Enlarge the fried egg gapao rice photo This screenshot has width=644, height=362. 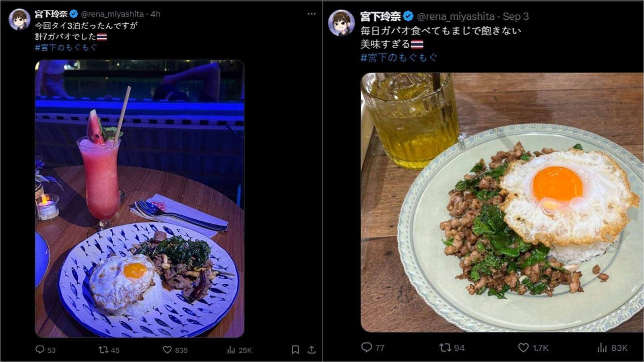click(x=502, y=202)
